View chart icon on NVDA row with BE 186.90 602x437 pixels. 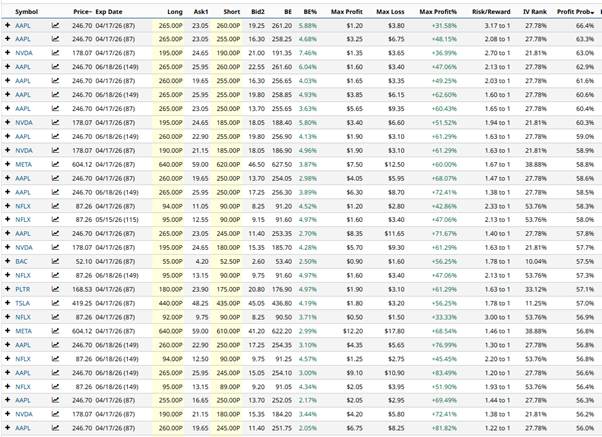55,151
